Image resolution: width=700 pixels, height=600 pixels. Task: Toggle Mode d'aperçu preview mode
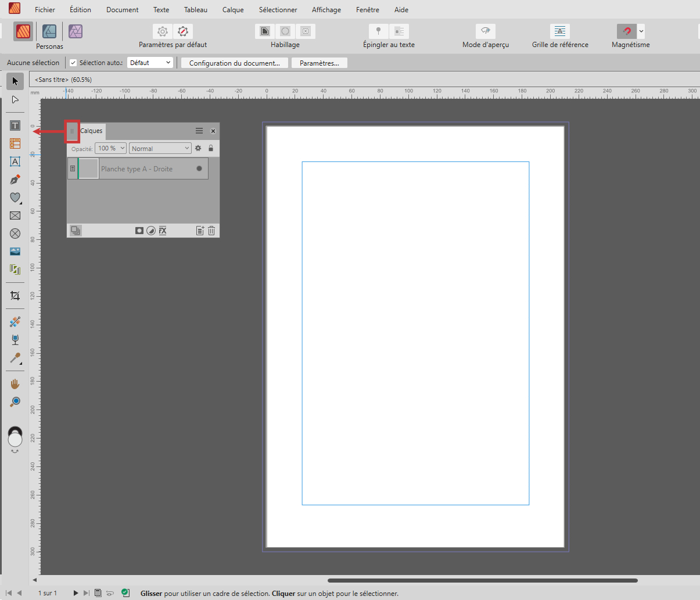[x=486, y=31]
